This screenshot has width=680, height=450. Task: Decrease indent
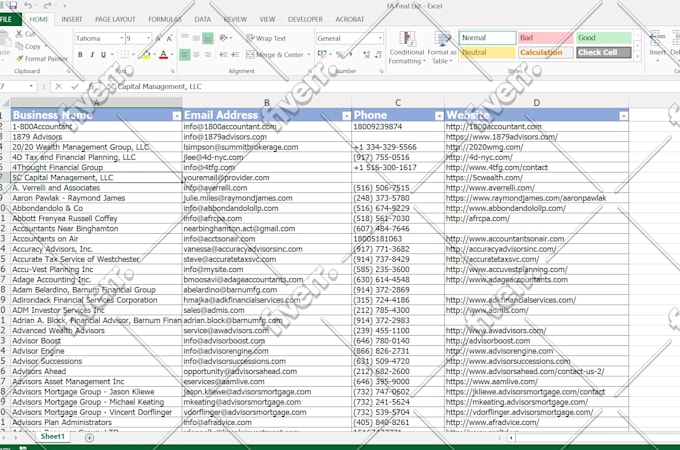click(x=223, y=55)
